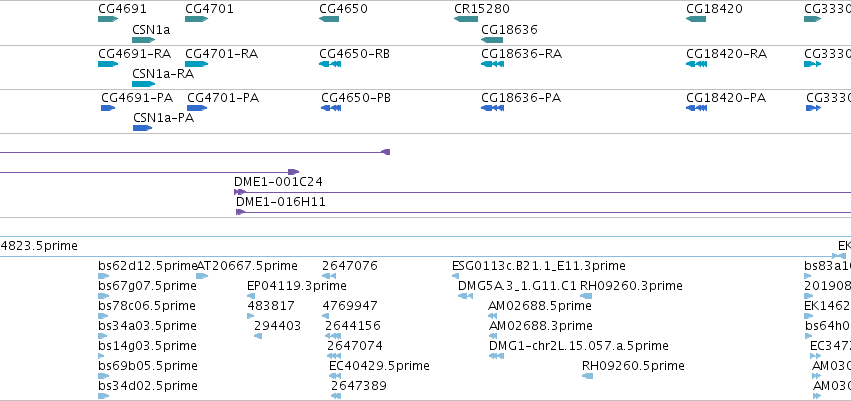Select the CSN1a-PA protein glyph
The image size is (851, 401).
point(143,128)
